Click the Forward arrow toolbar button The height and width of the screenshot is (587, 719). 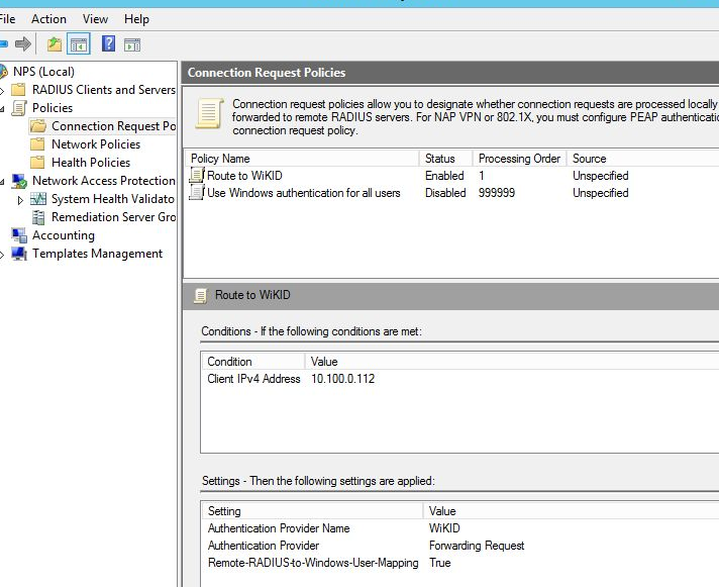23,44
